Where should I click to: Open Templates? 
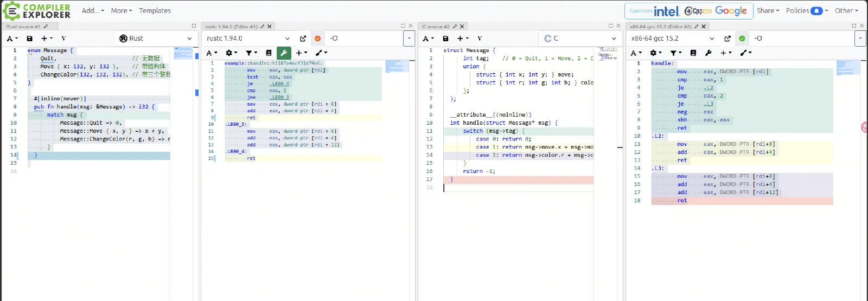pos(155,10)
